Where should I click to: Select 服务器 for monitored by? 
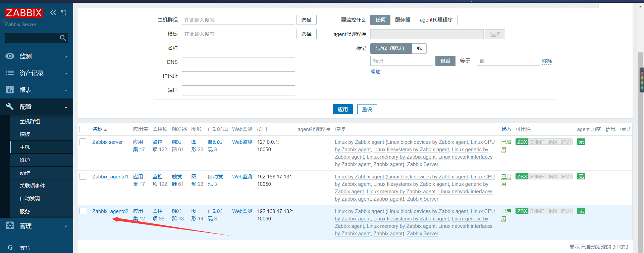tap(402, 20)
